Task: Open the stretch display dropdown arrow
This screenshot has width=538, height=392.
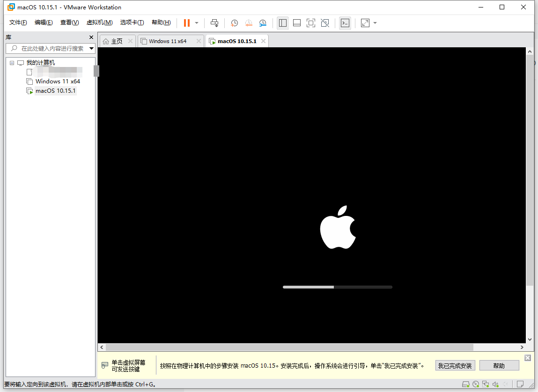Action: point(375,23)
